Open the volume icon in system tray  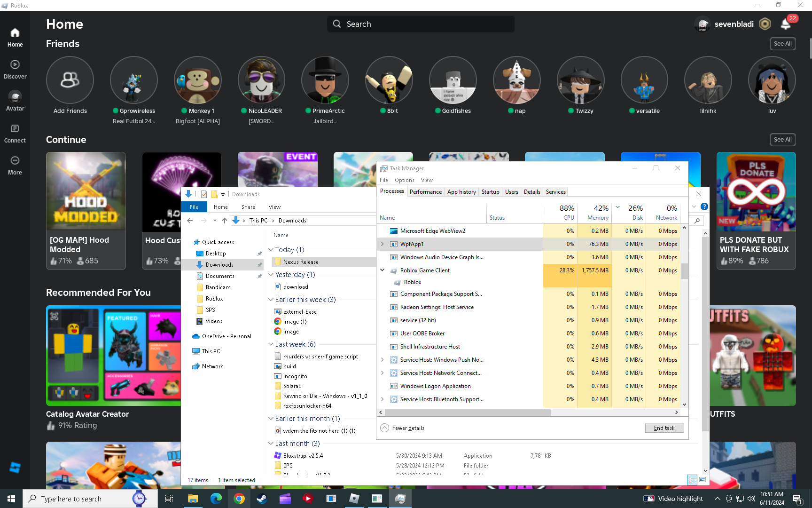tap(751, 499)
